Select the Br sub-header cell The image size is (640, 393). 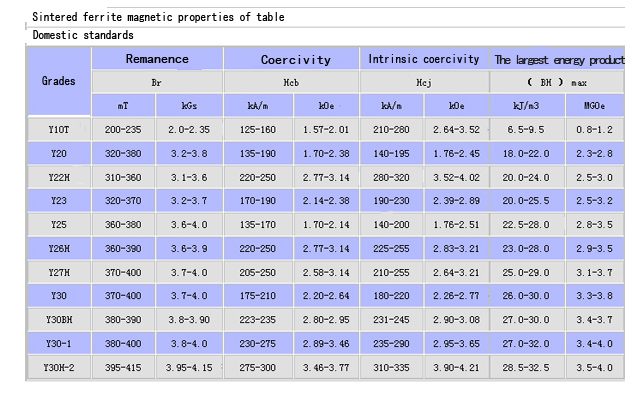pyautogui.click(x=158, y=82)
